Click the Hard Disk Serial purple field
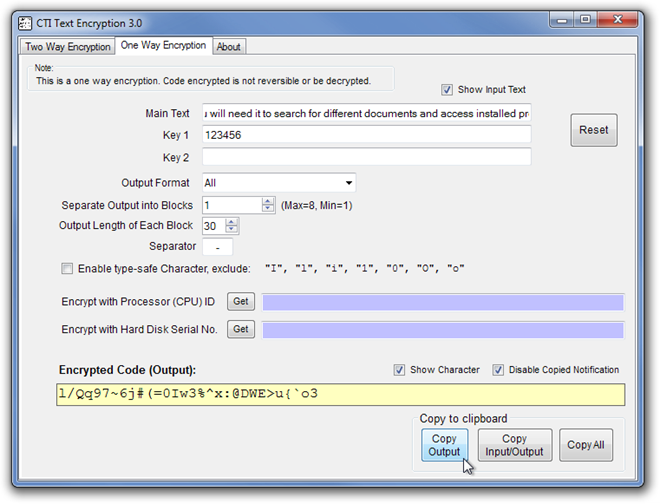Screen dimensions: 660x504 pyautogui.click(x=443, y=330)
